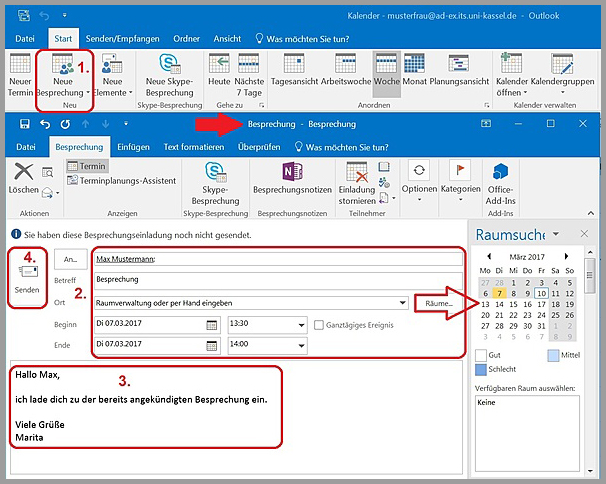The width and height of the screenshot is (606, 484).
Task: Open the Einfügen ribbon tab
Action: pos(133,147)
